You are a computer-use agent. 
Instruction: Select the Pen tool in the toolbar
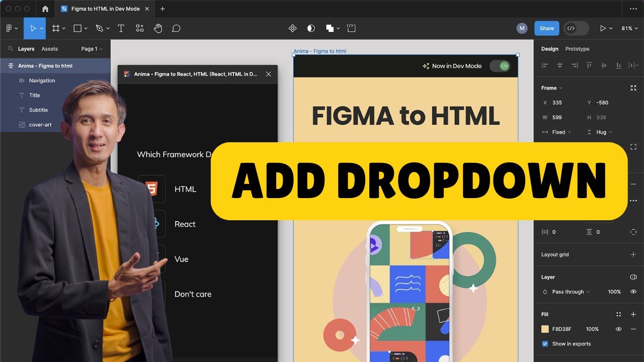[99, 29]
